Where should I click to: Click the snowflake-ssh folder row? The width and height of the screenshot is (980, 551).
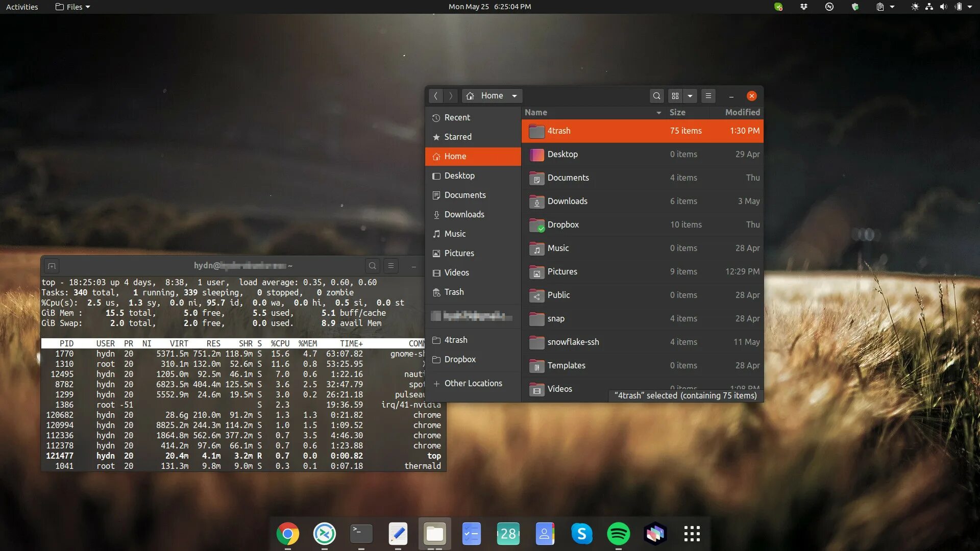[x=573, y=342]
